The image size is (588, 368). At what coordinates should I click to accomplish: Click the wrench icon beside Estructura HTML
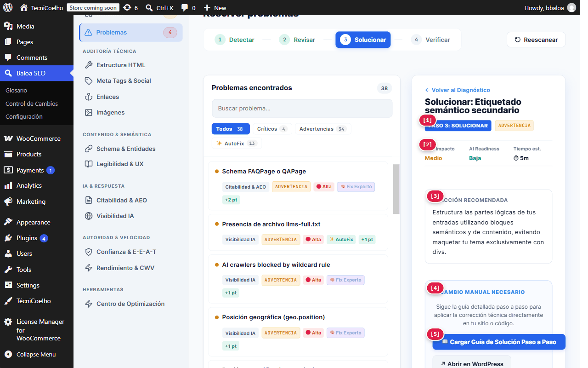pos(89,65)
